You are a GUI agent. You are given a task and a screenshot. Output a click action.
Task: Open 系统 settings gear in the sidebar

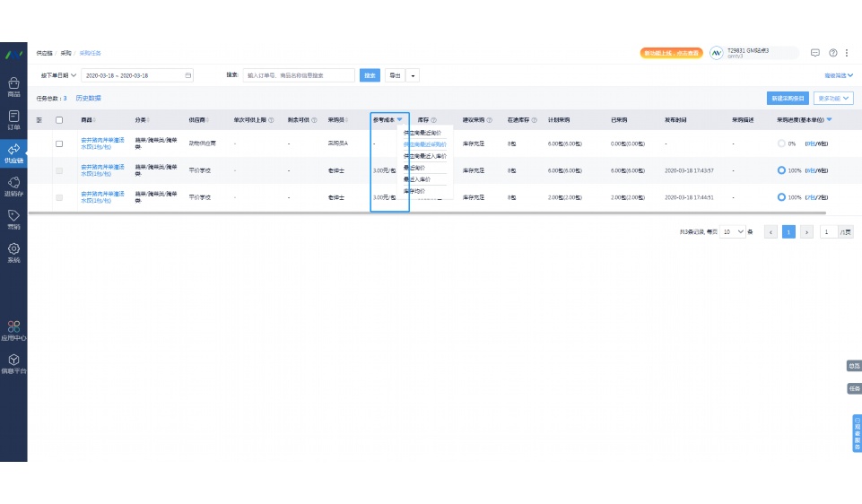tap(13, 252)
